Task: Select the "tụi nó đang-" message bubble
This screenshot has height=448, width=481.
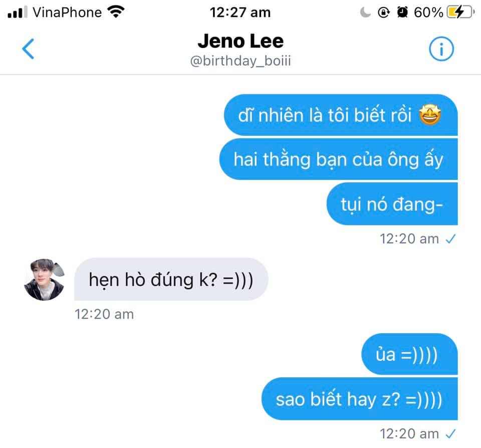Action: (392, 204)
